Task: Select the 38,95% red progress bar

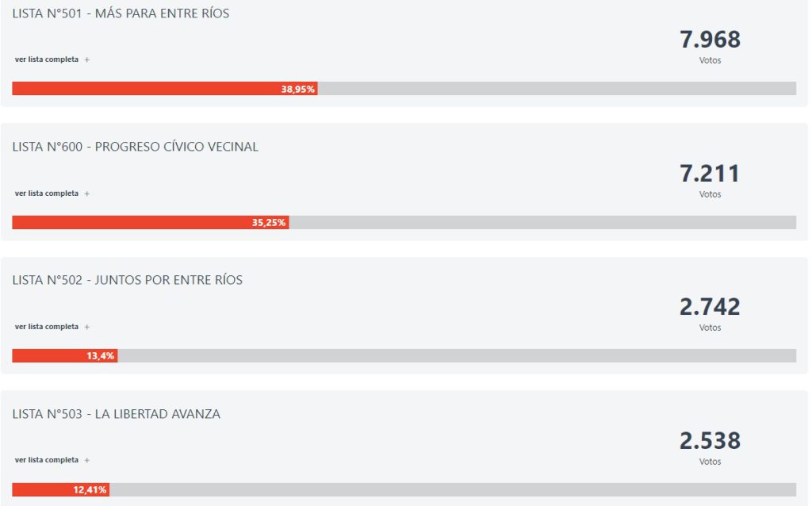Action: tap(165, 89)
